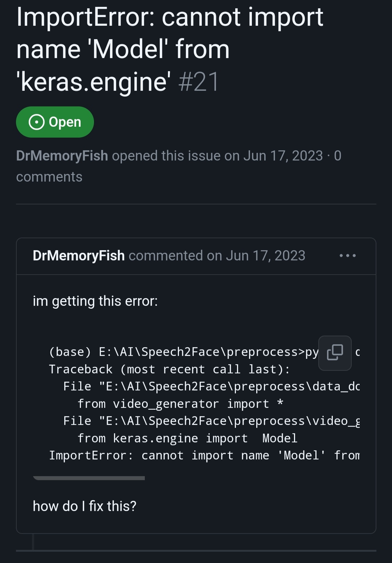This screenshot has height=563, width=392.
Task: Click the 'commented on Jun 17, 2023' timestamp
Action: click(x=217, y=256)
